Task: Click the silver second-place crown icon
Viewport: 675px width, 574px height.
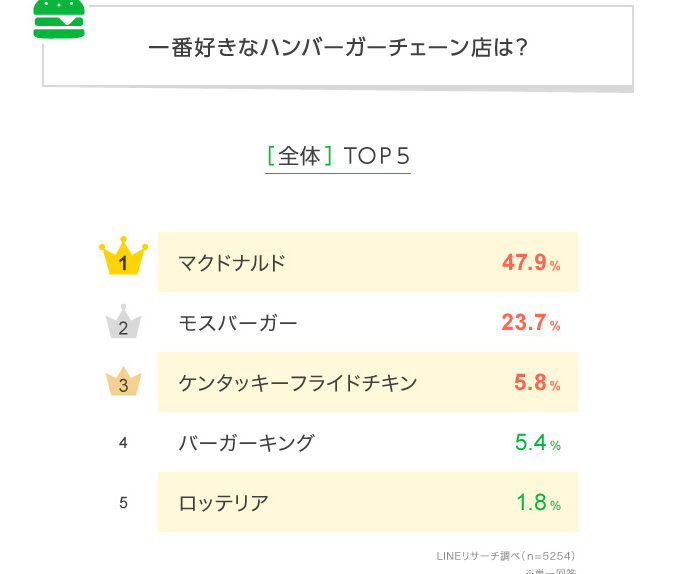Action: tap(124, 322)
